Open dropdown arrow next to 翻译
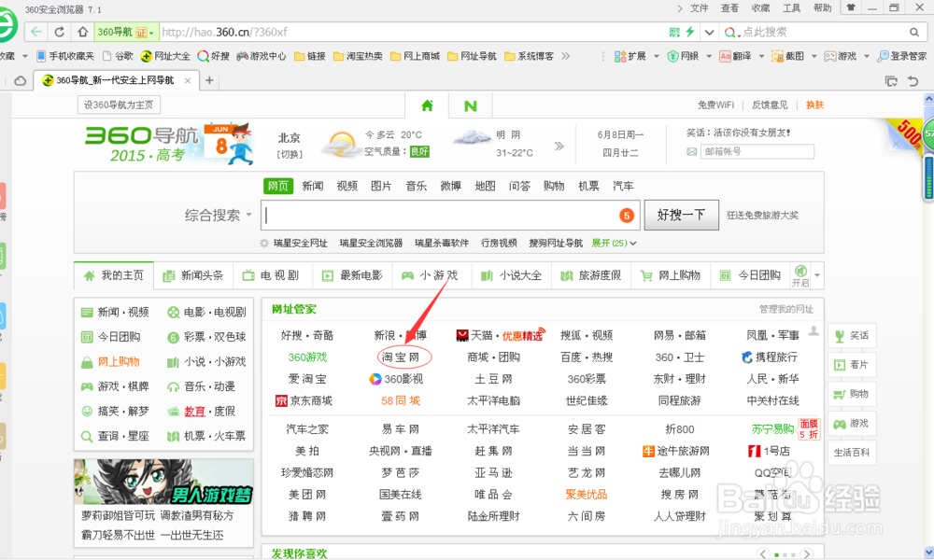 pos(761,56)
